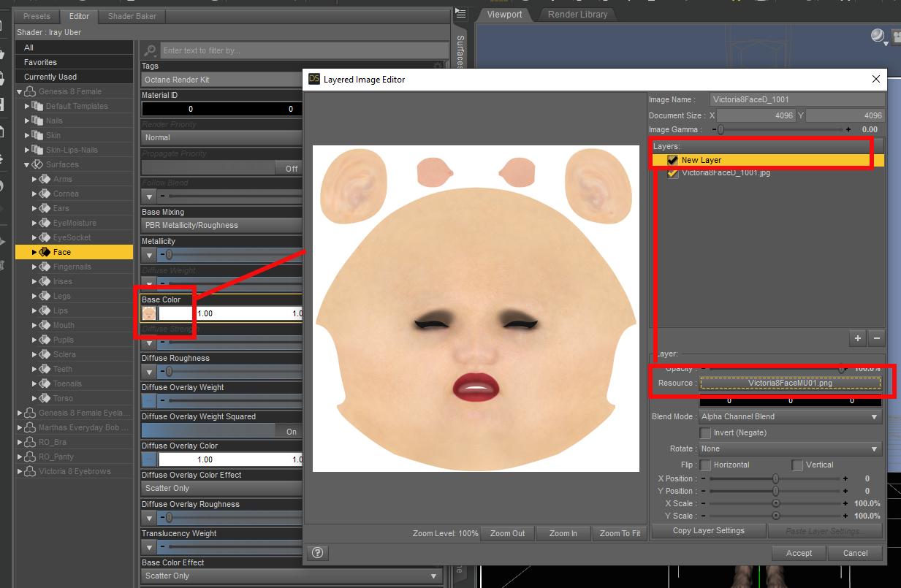Select the Mouth surface icon

pos(45,325)
